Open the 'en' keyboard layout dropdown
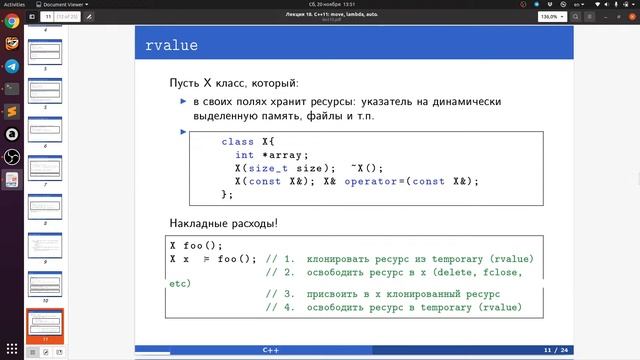This screenshot has height=360, width=640. tap(579, 4)
